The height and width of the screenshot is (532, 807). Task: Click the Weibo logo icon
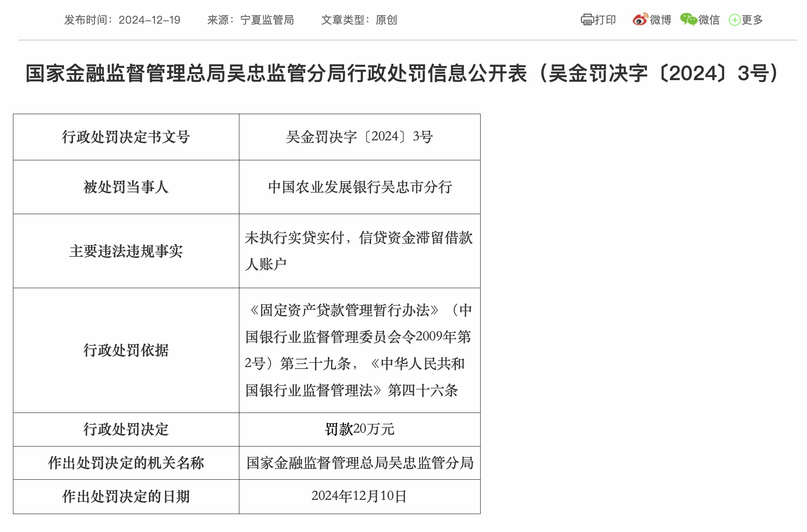click(x=640, y=19)
